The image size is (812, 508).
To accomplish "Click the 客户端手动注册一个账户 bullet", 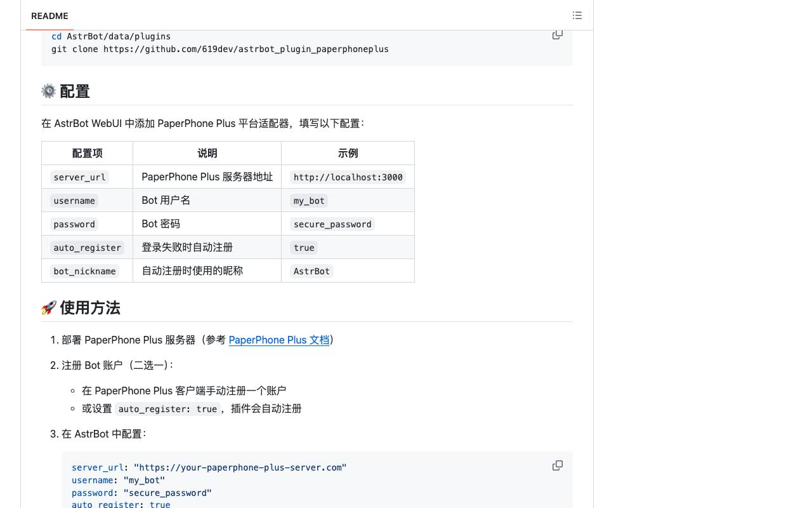I will tap(184, 391).
